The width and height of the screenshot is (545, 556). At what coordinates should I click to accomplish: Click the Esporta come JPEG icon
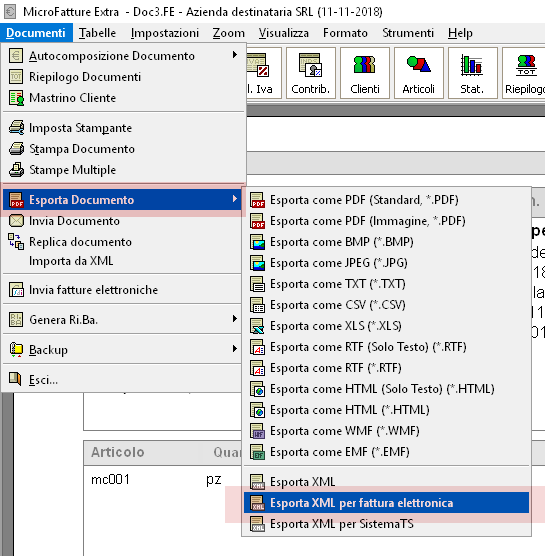point(257,263)
